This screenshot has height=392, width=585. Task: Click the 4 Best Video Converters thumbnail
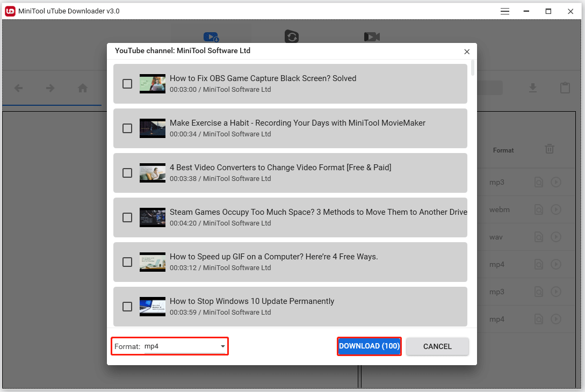coord(153,173)
